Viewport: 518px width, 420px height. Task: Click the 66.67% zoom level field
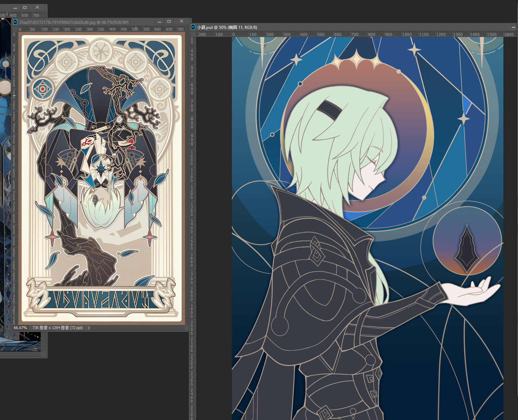pyautogui.click(x=20, y=328)
